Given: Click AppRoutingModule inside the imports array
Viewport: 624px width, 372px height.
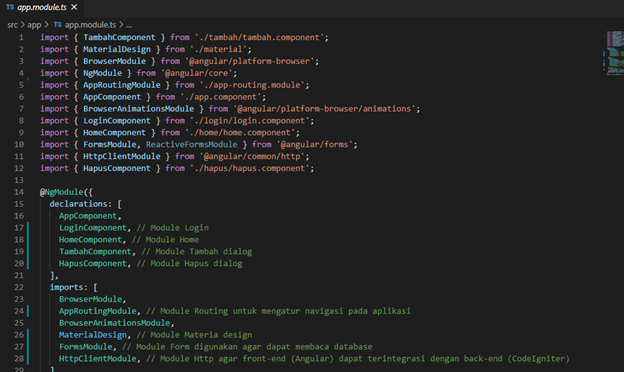Looking at the screenshot, I should pos(98,311).
